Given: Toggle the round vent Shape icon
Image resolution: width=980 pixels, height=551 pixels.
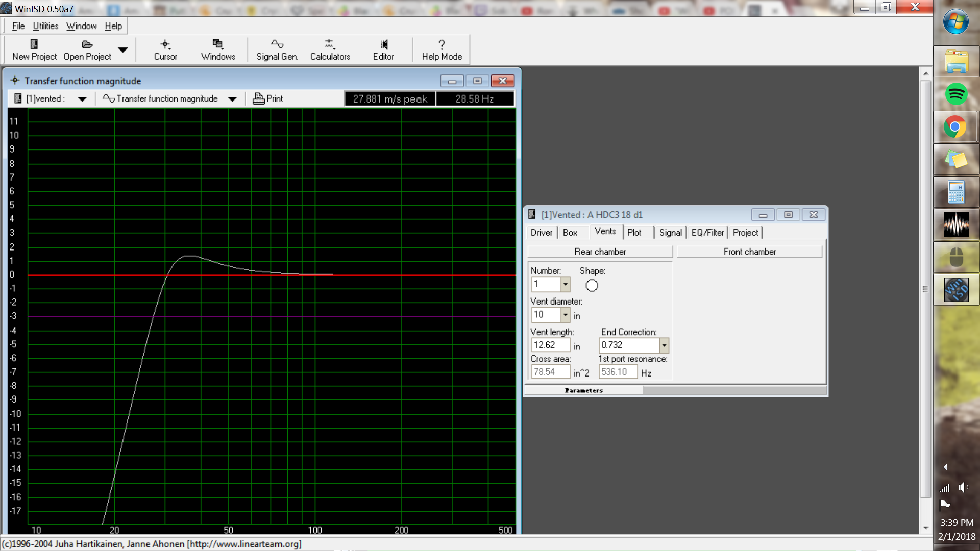Looking at the screenshot, I should 592,286.
